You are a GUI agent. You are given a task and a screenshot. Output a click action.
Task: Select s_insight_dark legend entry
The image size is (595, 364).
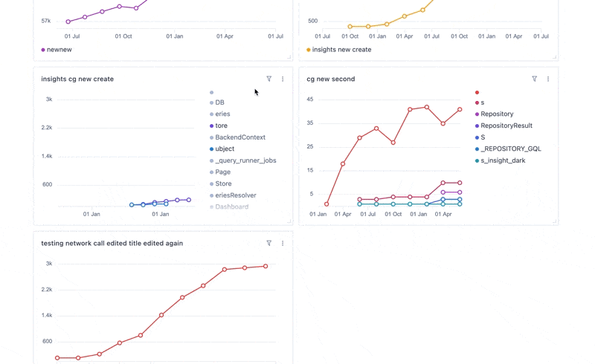click(x=500, y=160)
